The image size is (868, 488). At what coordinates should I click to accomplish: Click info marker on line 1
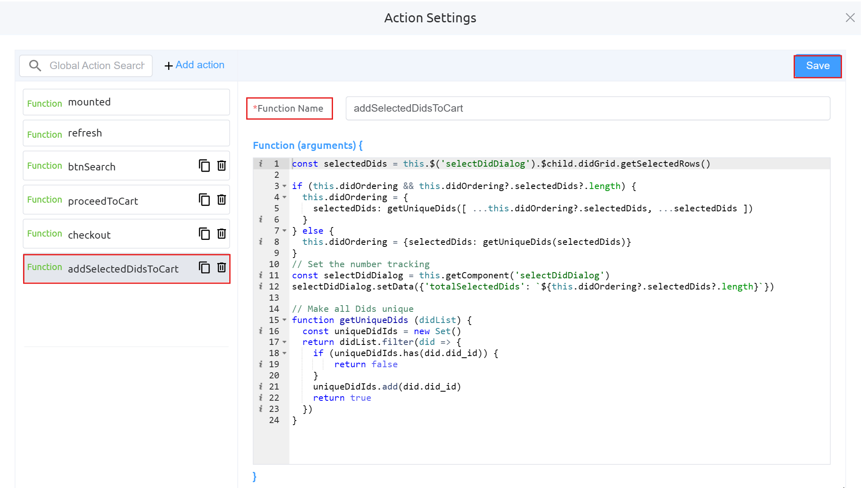pos(261,164)
